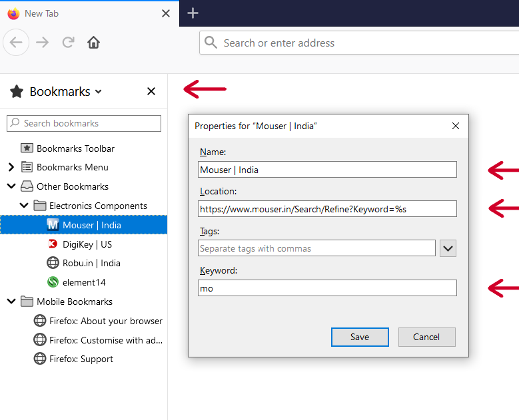Open a new tab with plus button
Screen dimensions: 519x420
(193, 13)
